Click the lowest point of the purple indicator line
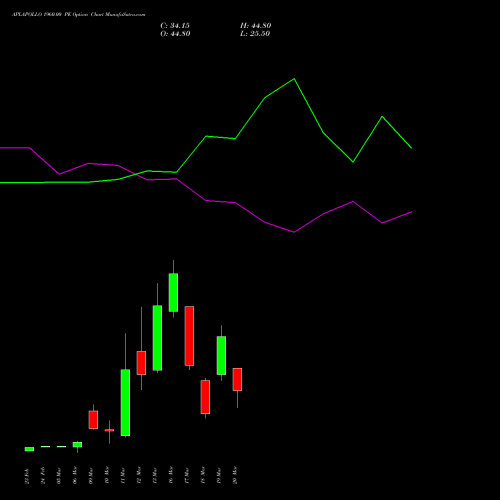 click(x=294, y=232)
